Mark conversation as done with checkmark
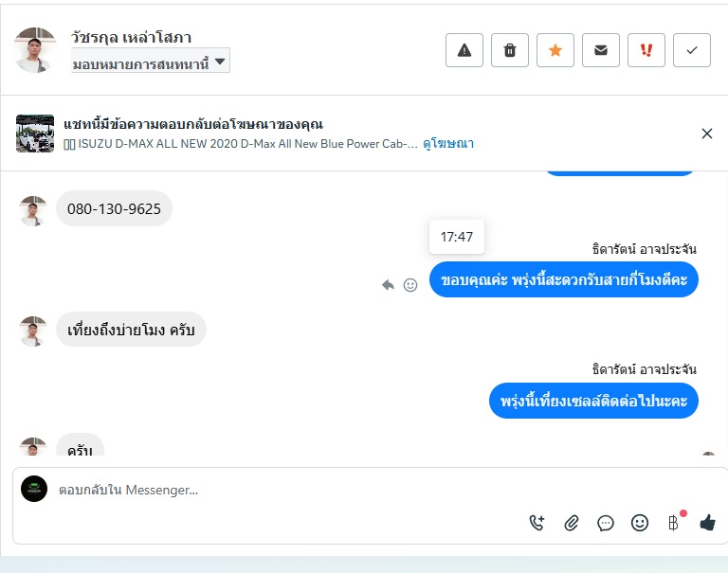 (692, 50)
